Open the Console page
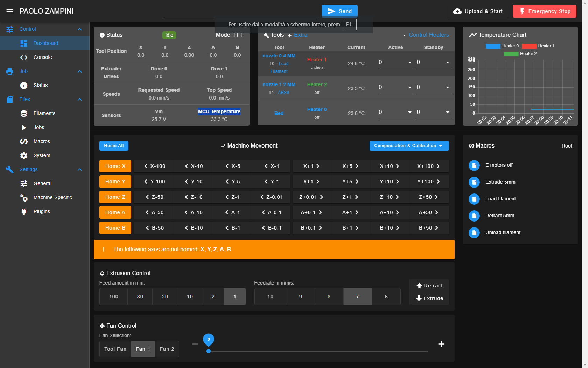 [x=45, y=57]
